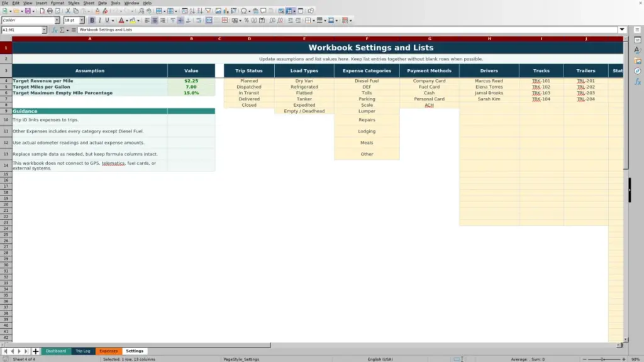Image resolution: width=644 pixels, height=362 pixels.
Task: Open the File menu
Action: coord(5,3)
